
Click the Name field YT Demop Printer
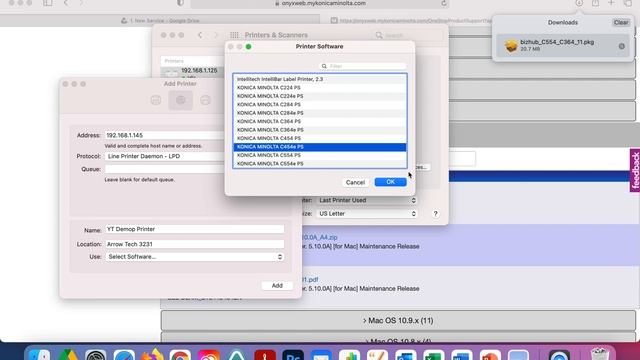tap(194, 229)
